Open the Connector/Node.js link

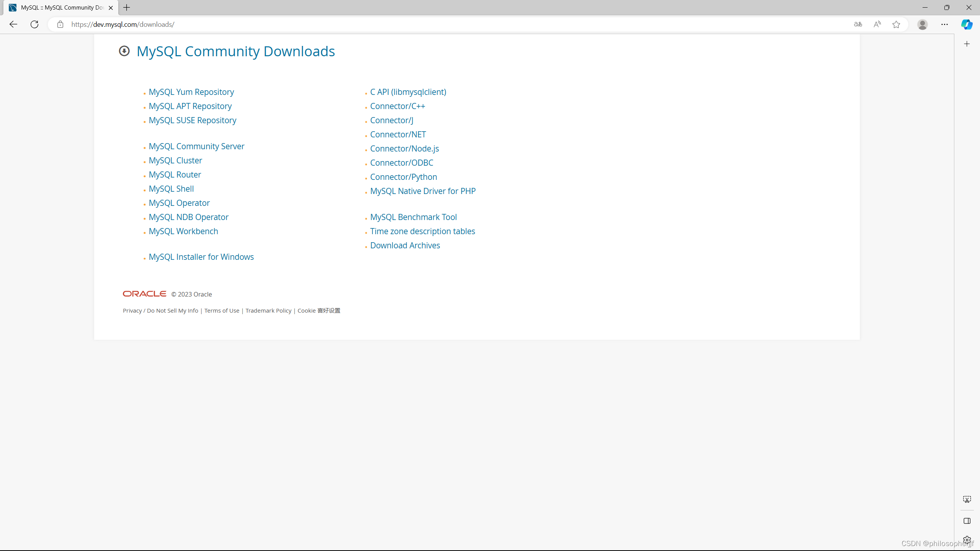pyautogui.click(x=404, y=148)
